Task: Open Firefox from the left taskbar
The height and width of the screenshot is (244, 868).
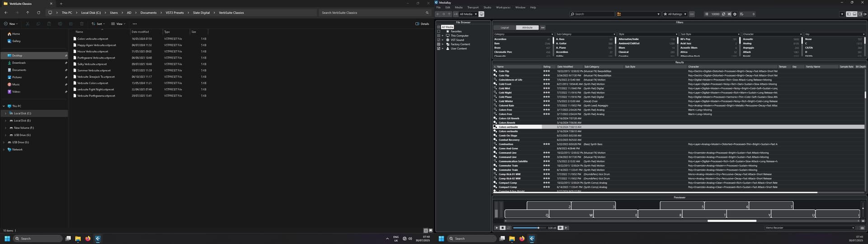Action: click(x=88, y=239)
